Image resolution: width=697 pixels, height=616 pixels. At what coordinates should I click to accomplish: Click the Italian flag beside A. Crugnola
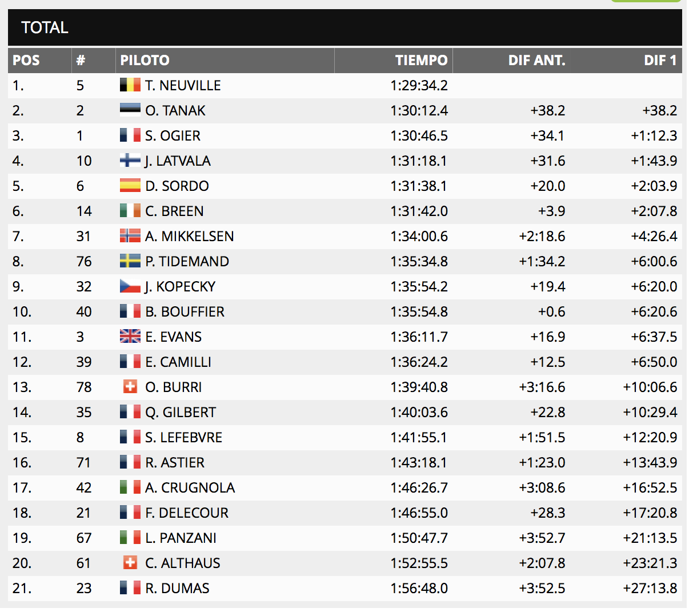(x=130, y=487)
